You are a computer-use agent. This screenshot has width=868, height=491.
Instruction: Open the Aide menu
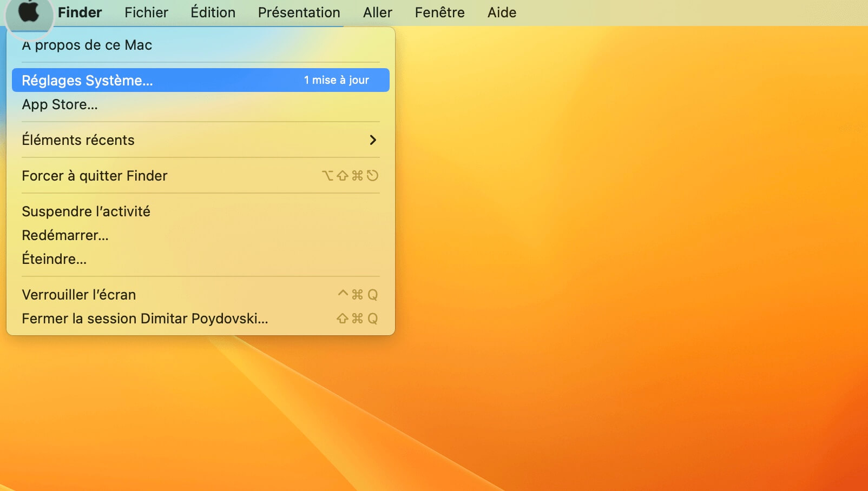click(x=502, y=12)
